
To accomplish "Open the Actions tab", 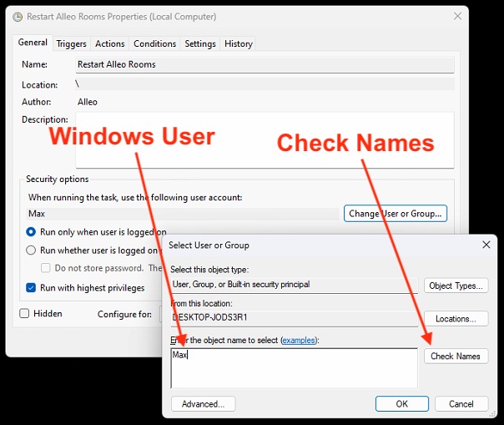I will coord(110,43).
